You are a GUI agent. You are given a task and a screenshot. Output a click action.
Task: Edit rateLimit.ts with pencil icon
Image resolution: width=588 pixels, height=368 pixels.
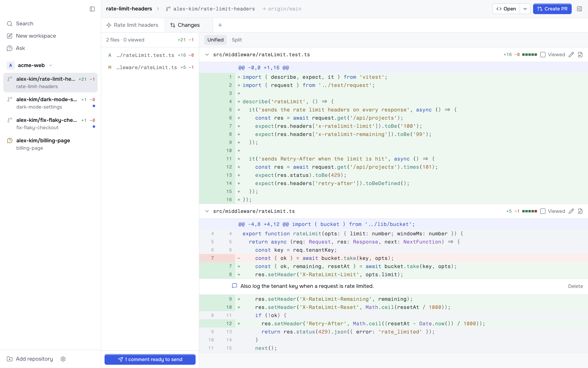point(571,211)
